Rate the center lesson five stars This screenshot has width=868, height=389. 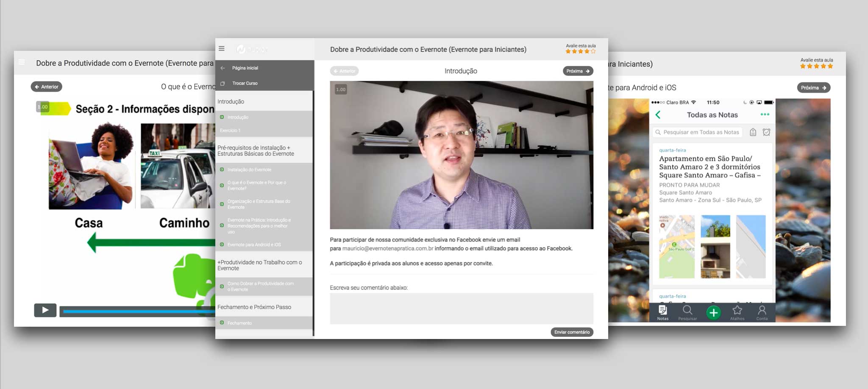tap(593, 51)
